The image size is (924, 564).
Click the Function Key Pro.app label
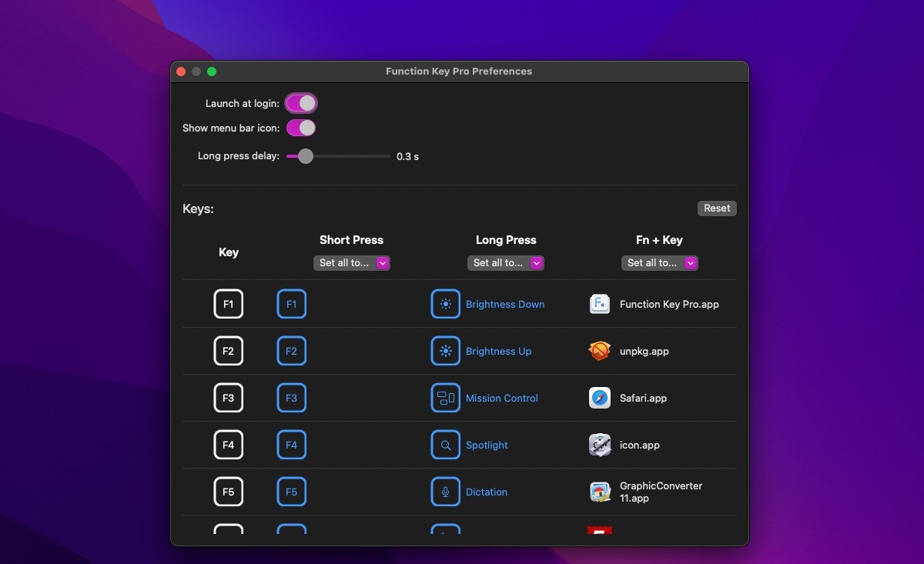[669, 304]
